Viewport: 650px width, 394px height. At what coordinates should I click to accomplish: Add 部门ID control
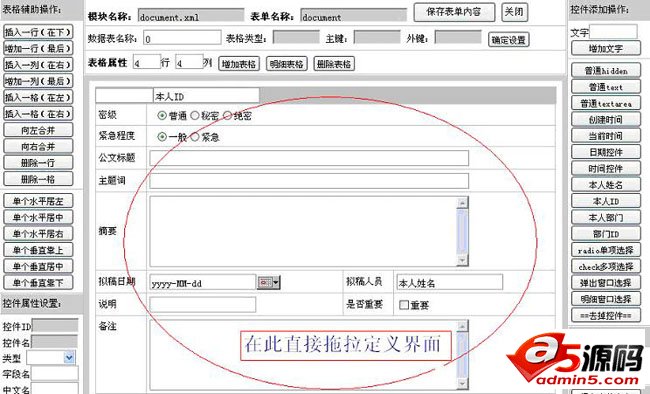tap(606, 234)
